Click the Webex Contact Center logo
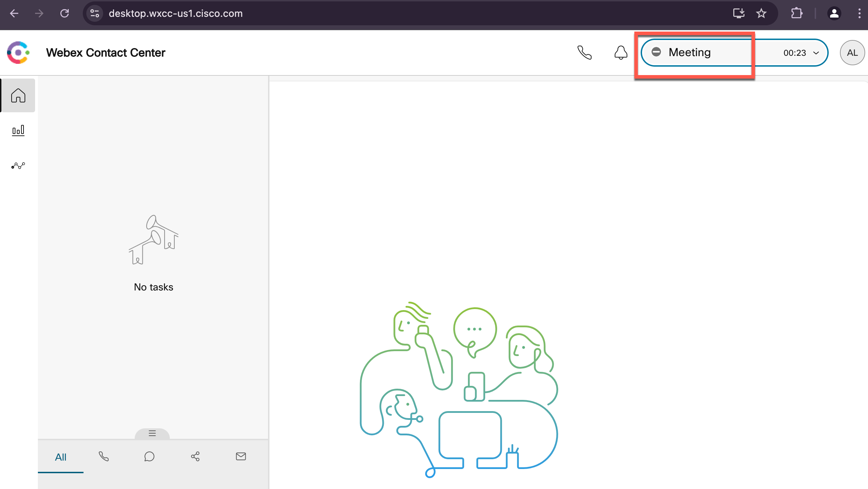Viewport: 868px width, 489px height. pyautogui.click(x=17, y=53)
